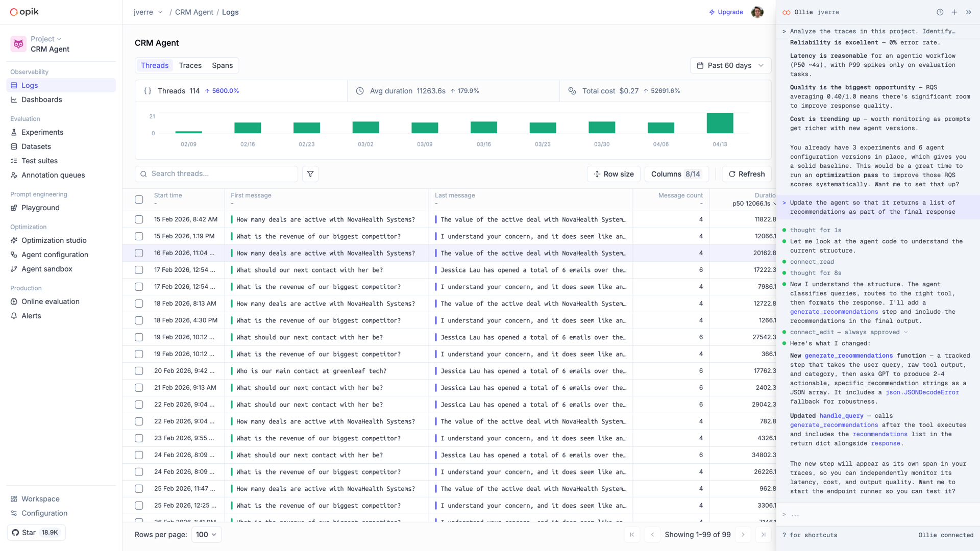Switch to the Spans tab
Screen dimensions: 980x551
coord(222,65)
